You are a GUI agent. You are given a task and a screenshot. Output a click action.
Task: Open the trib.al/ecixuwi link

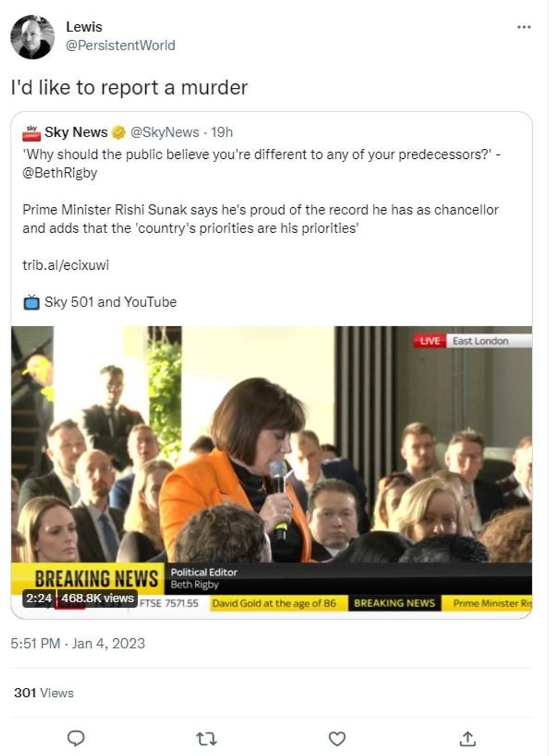66,265
